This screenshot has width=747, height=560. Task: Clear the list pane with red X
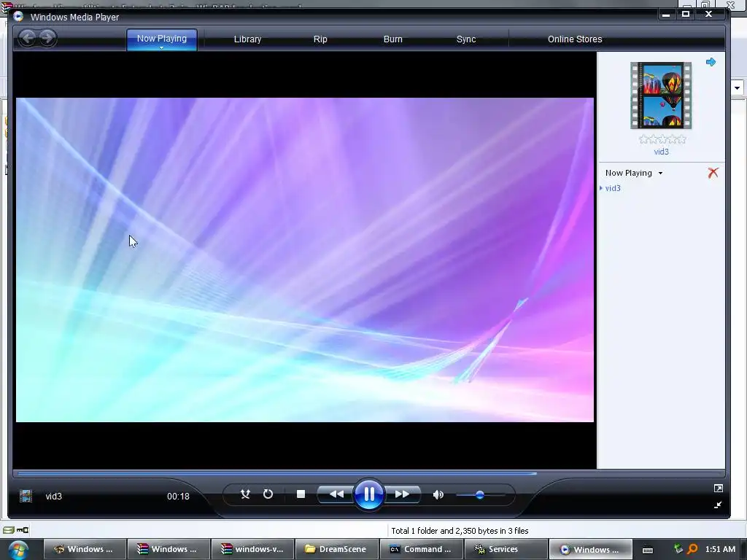(x=713, y=172)
